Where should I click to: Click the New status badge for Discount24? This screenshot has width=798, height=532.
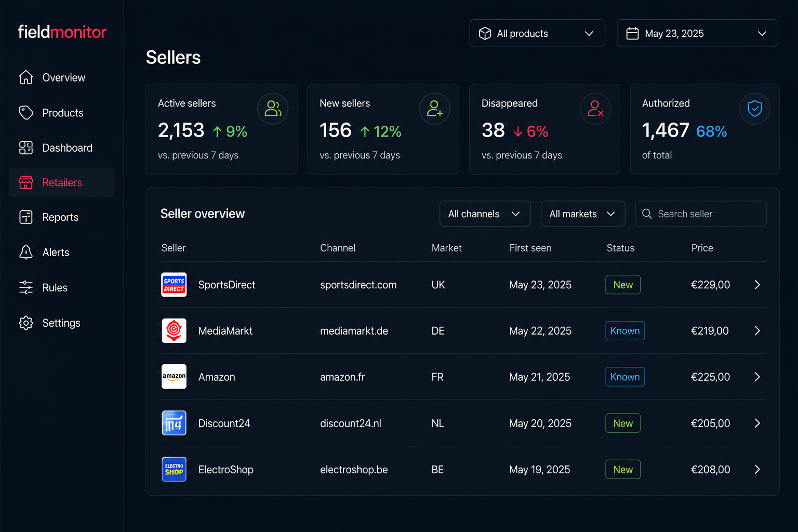623,423
